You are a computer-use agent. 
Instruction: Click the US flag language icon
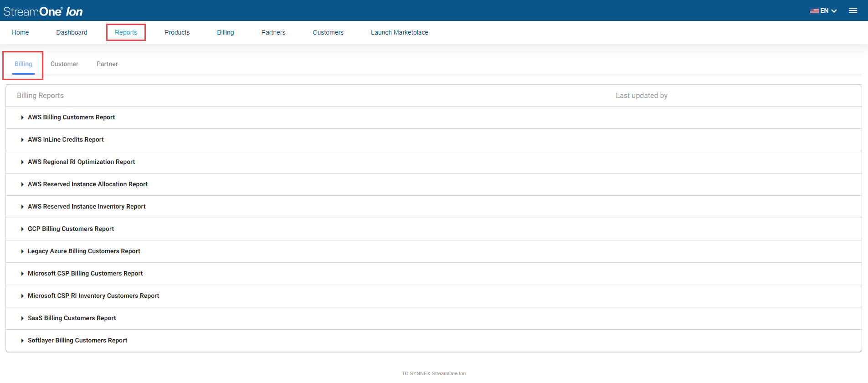814,11
